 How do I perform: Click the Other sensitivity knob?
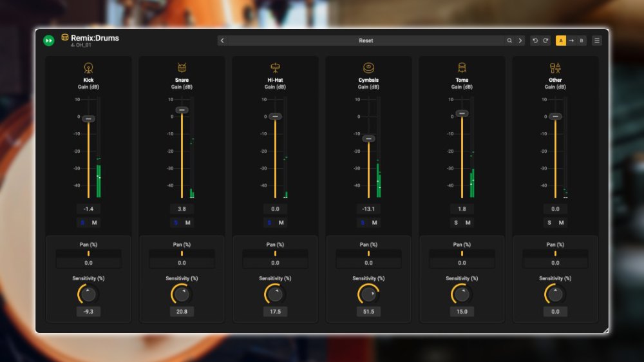(555, 294)
